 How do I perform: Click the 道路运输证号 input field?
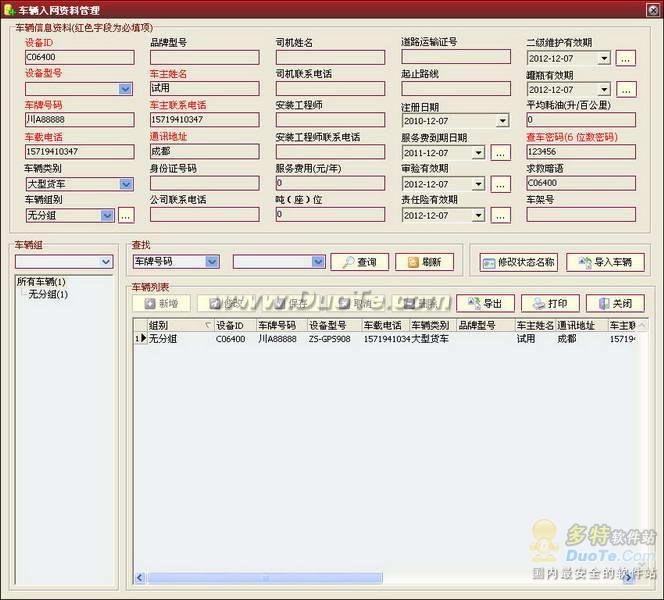pyautogui.click(x=456, y=57)
